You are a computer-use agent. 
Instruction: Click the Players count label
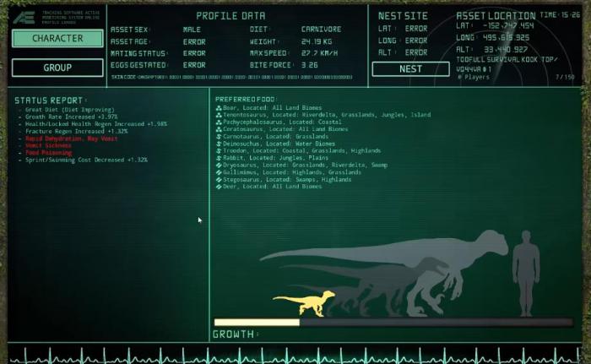click(x=474, y=77)
